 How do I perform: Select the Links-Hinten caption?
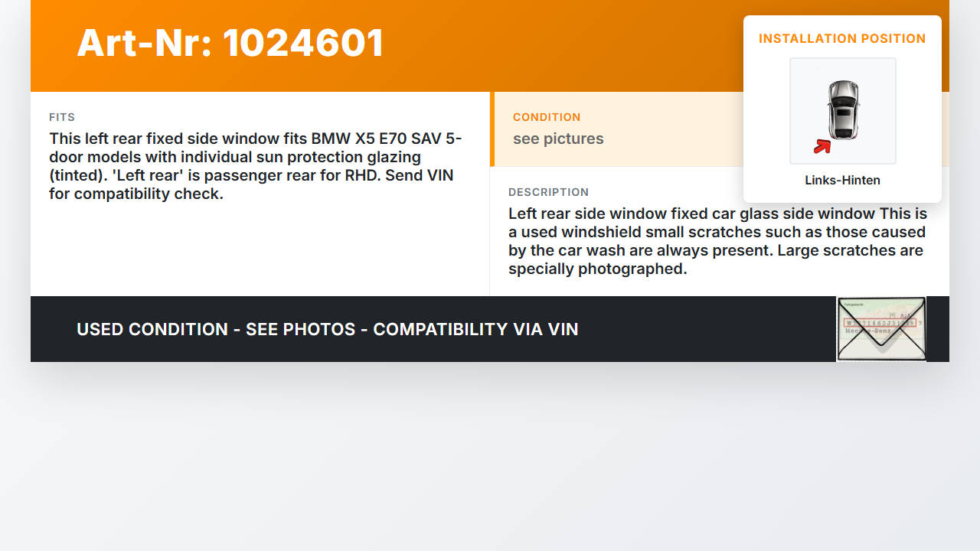point(842,181)
